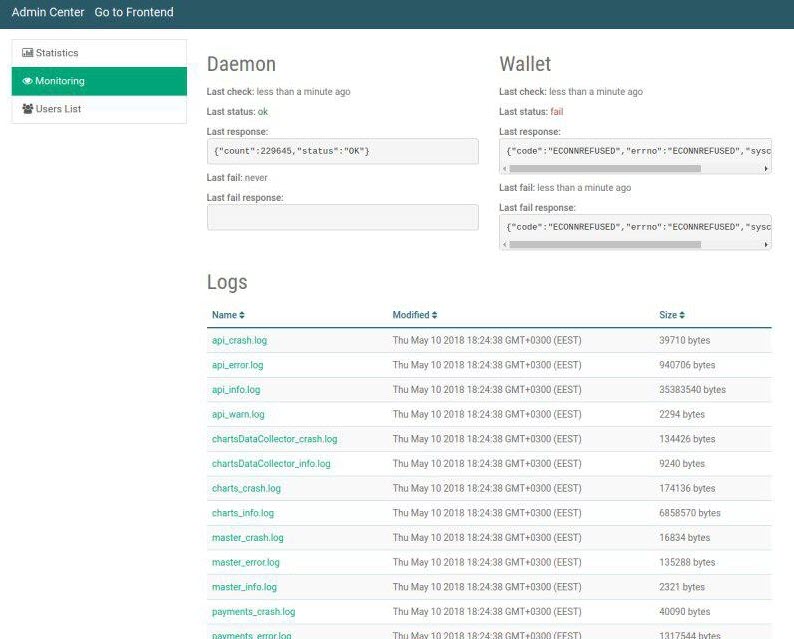
Task: Click right scroll arrow in Wallet last response
Action: tap(766, 169)
